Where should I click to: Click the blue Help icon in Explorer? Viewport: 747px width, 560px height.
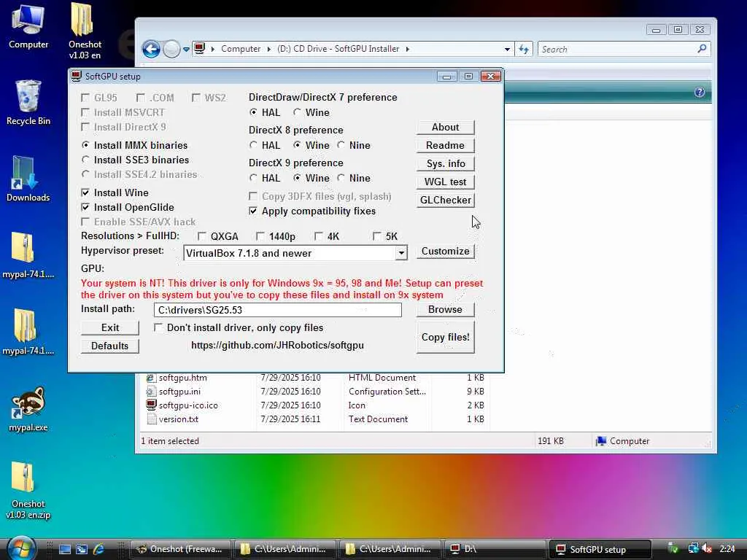pos(700,92)
